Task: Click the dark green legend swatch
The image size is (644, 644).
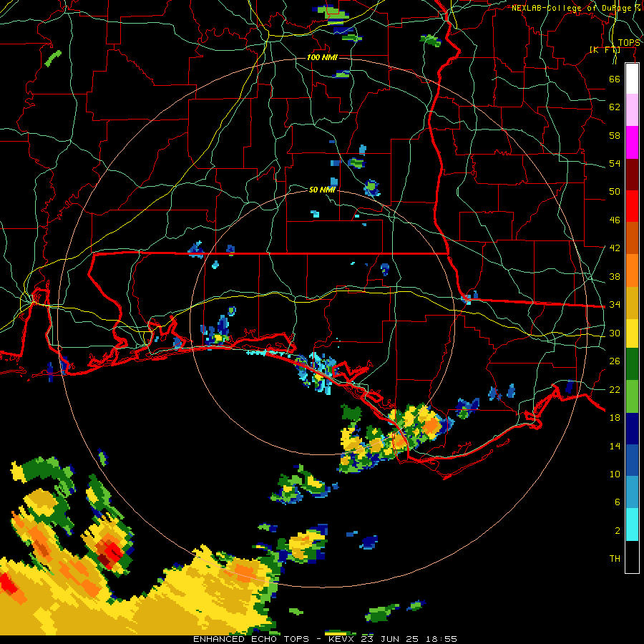Action: coord(632,364)
